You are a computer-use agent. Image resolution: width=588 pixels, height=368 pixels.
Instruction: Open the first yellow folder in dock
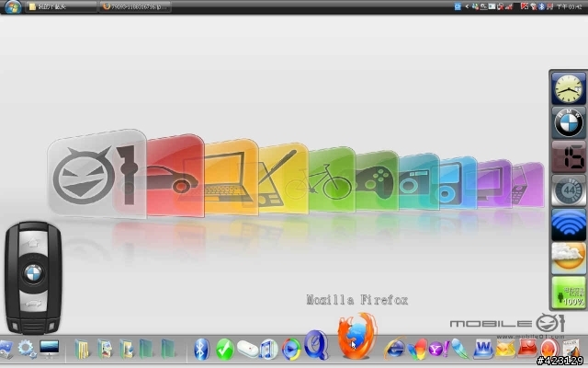point(82,349)
